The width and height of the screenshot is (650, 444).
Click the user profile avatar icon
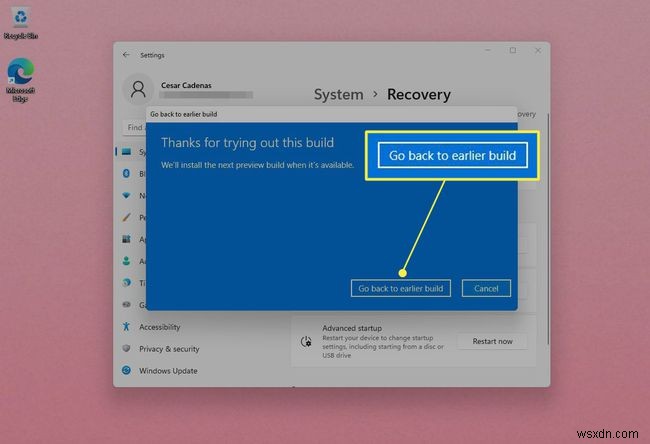click(138, 90)
